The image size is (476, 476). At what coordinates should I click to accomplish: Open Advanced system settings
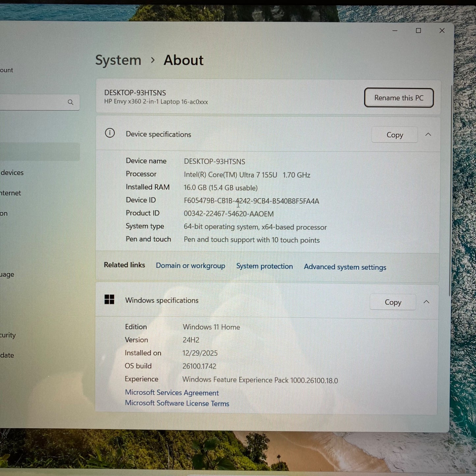[345, 267]
